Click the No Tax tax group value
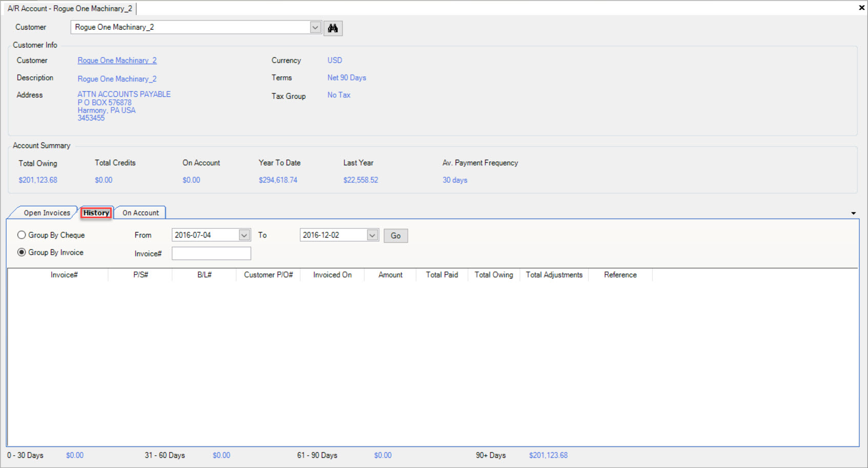Image resolution: width=868 pixels, height=468 pixels. tap(339, 95)
